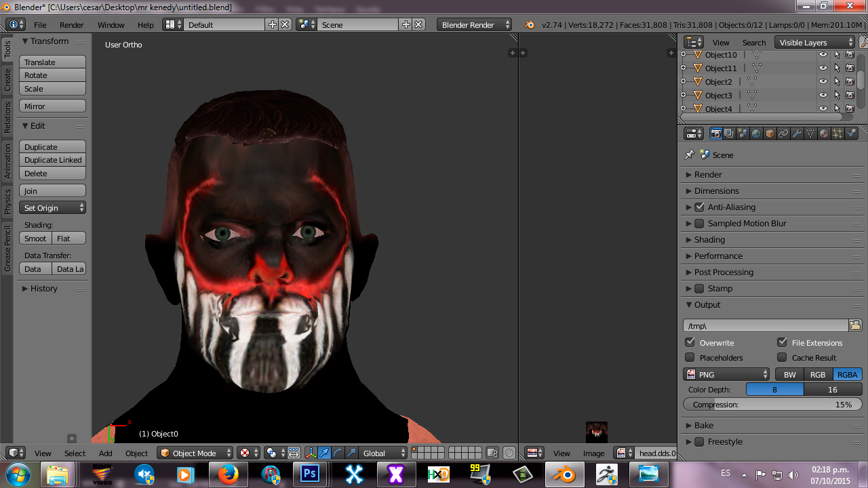
Task: Open Photoshop from the taskbar
Action: coord(311,474)
